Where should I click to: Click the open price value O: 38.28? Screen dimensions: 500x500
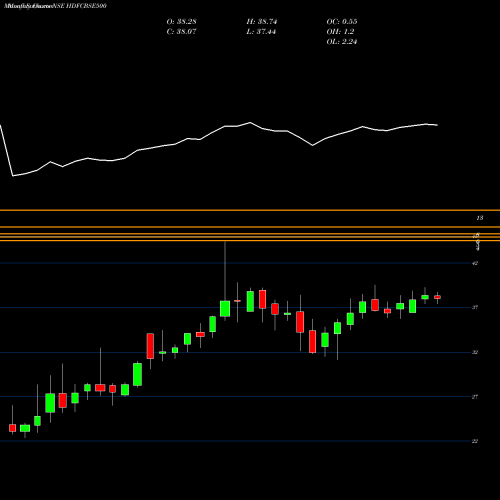pyautogui.click(x=181, y=22)
